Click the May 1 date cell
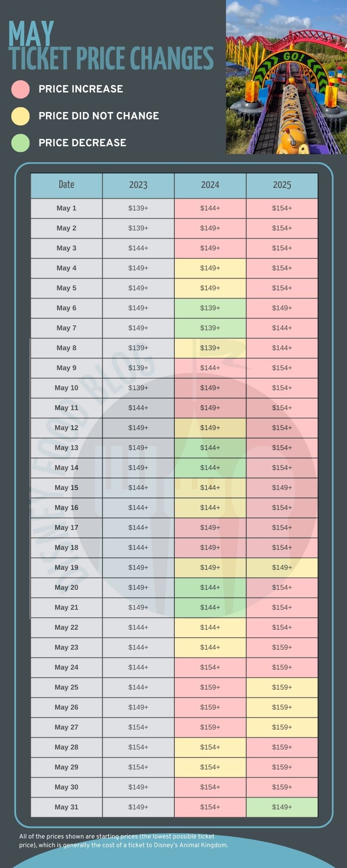 click(x=66, y=208)
